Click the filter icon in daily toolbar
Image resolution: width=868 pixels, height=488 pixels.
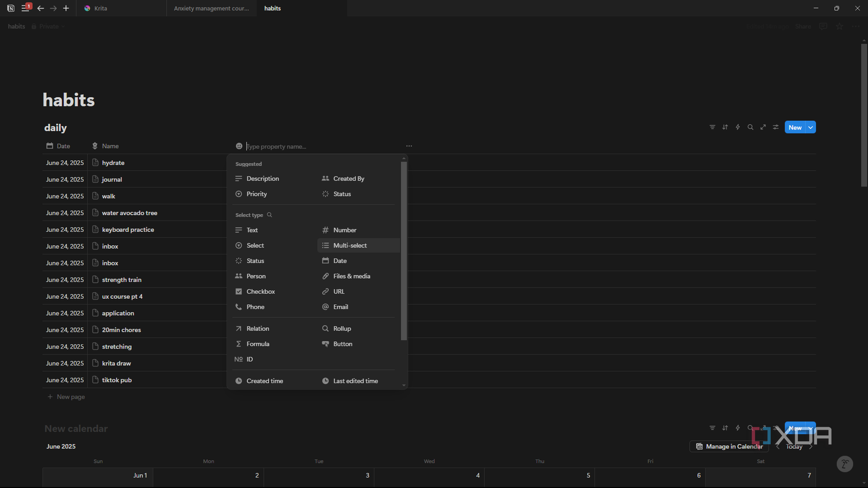(712, 127)
